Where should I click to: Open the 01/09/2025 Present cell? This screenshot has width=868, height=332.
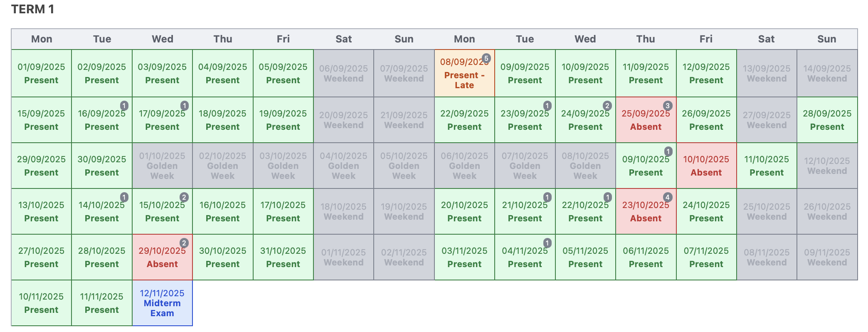[x=41, y=73]
